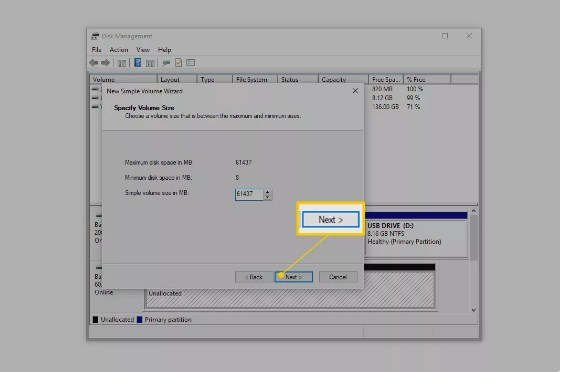Image resolution: width=563 pixels, height=372 pixels.
Task: Toggle the action pane toolbar icon
Action: (150, 63)
